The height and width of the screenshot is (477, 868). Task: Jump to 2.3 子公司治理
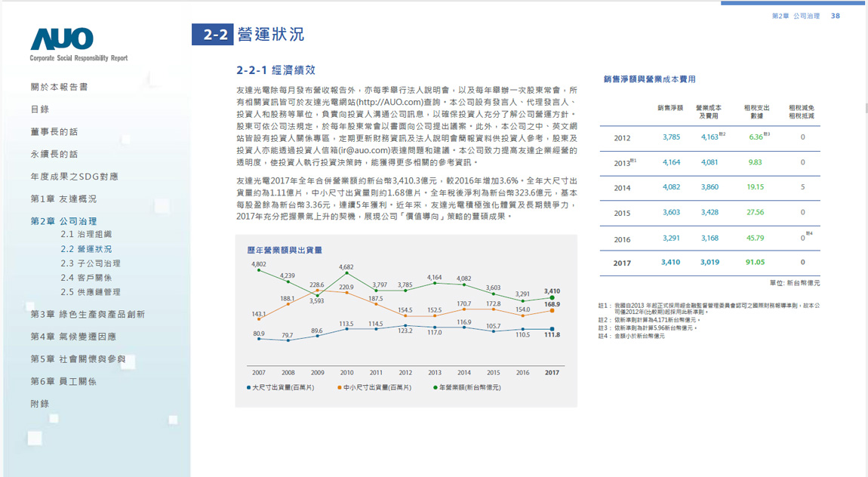[91, 263]
